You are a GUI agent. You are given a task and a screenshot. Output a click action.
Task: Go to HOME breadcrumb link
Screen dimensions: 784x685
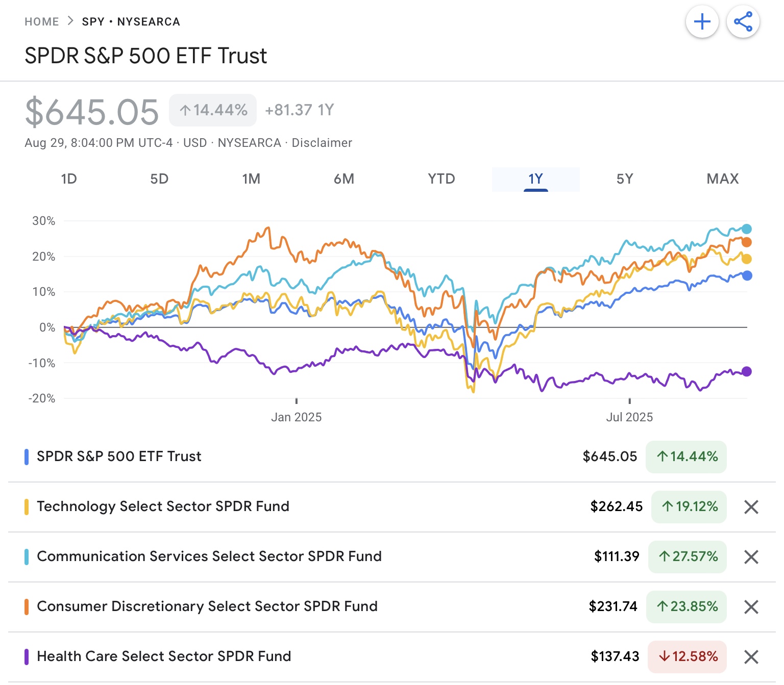click(x=42, y=22)
